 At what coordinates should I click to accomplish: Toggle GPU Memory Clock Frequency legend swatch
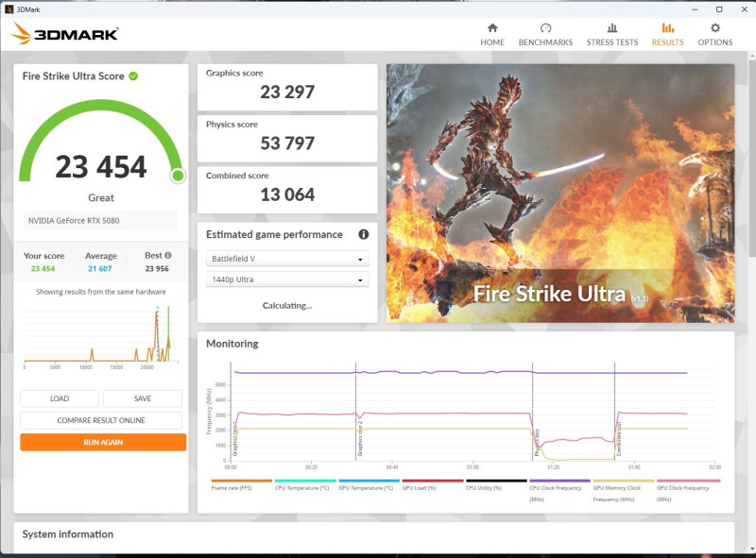[x=624, y=481]
